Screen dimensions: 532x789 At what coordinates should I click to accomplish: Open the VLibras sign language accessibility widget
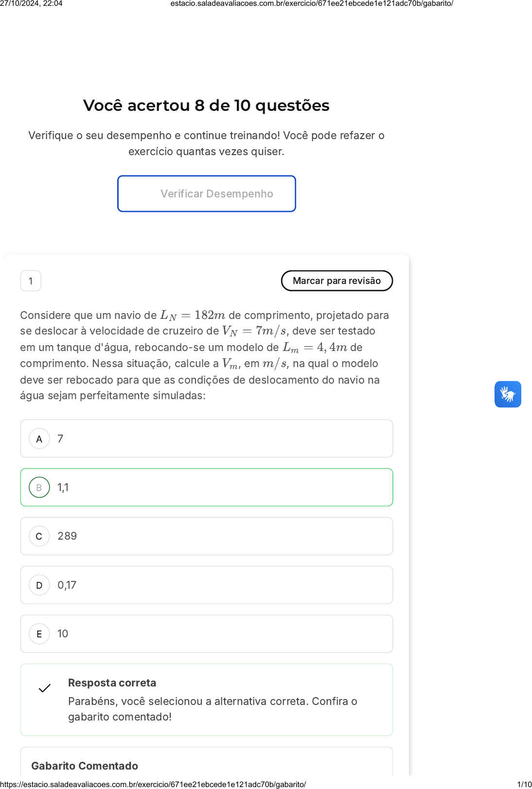(x=508, y=394)
